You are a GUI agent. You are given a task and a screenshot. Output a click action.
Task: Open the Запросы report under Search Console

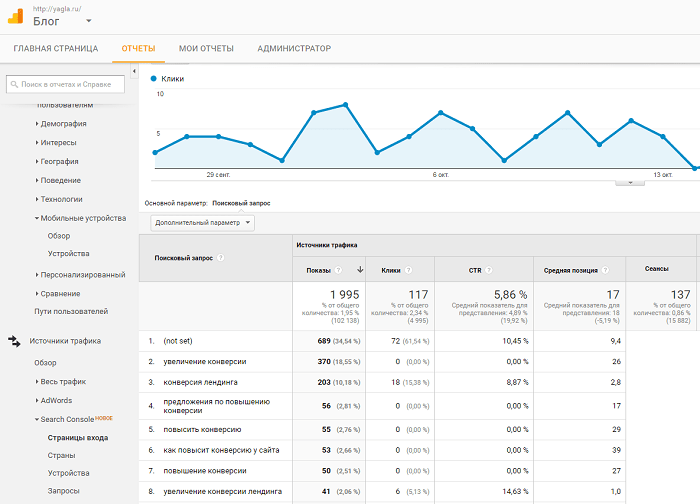63,491
